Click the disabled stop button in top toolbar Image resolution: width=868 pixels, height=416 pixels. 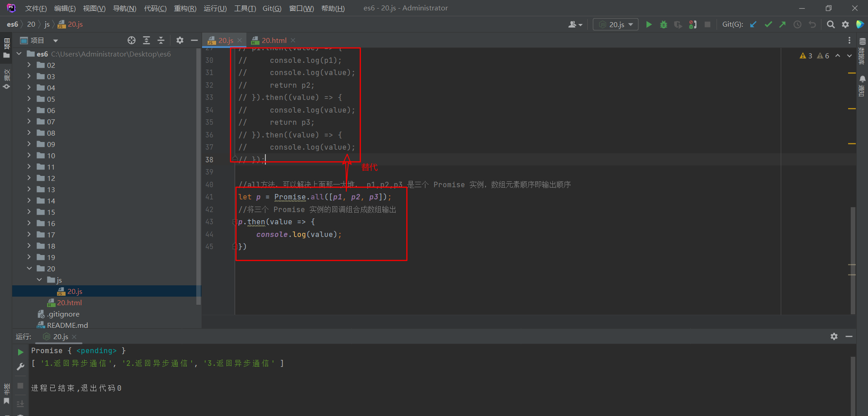708,24
